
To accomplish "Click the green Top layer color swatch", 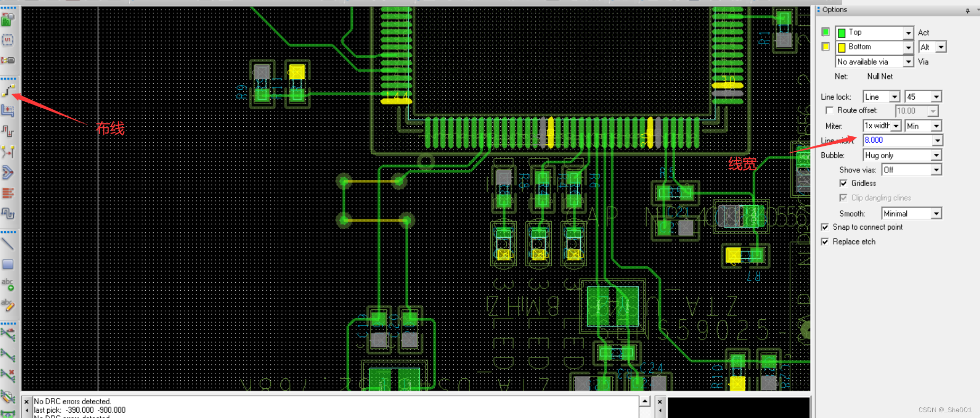I will pyautogui.click(x=825, y=32).
